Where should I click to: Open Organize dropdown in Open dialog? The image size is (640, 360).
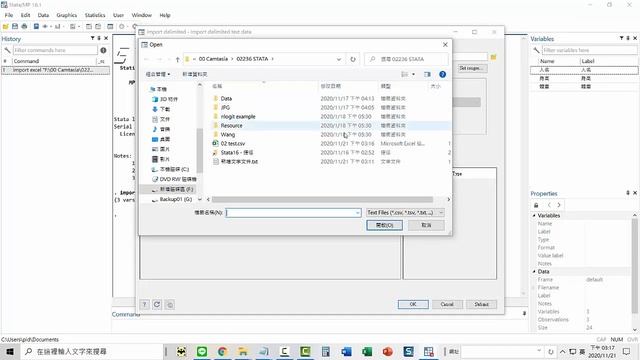coord(158,74)
